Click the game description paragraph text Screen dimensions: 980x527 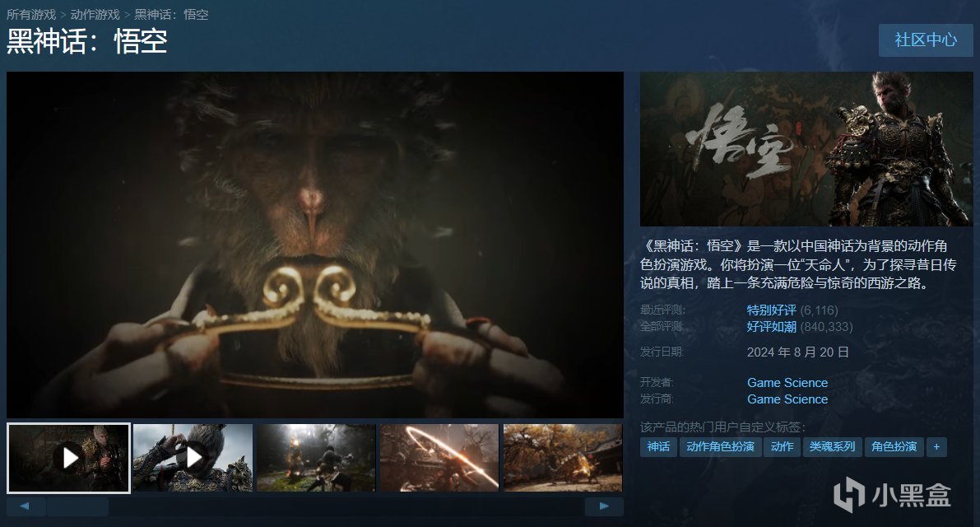[x=798, y=264]
